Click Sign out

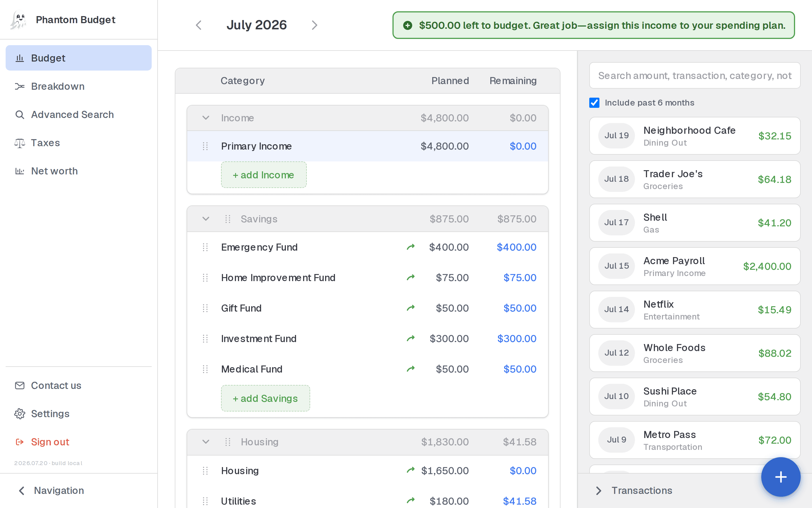(x=78, y=442)
